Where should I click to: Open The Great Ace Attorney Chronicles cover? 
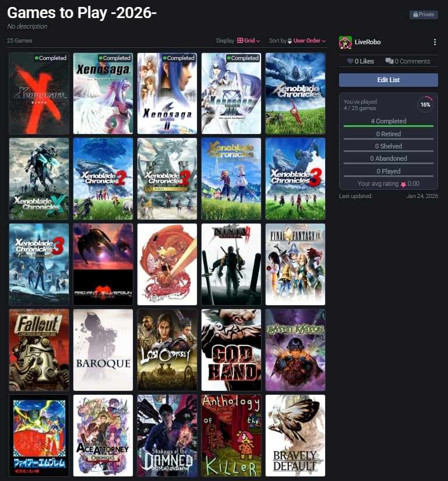click(103, 436)
